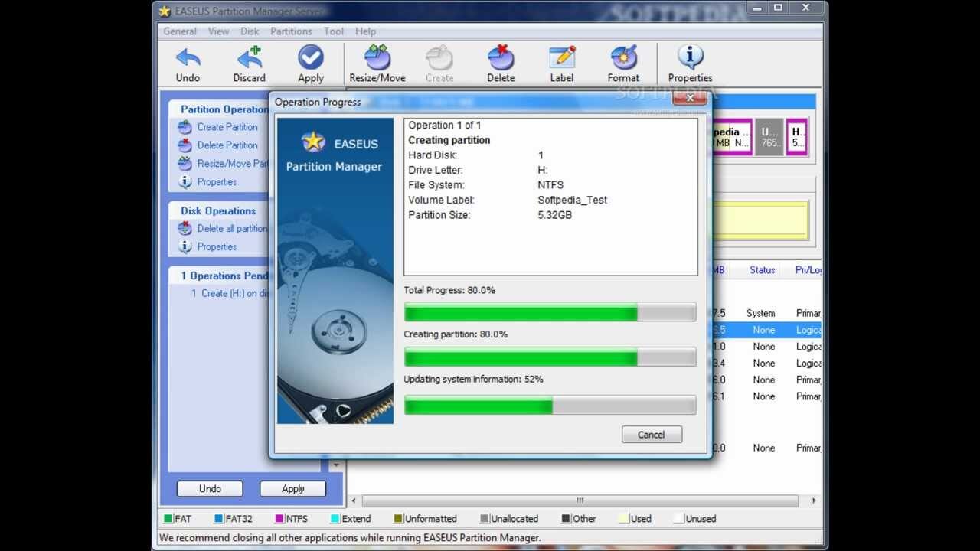Image resolution: width=980 pixels, height=551 pixels.
Task: Open the Tool menu
Action: tap(334, 31)
